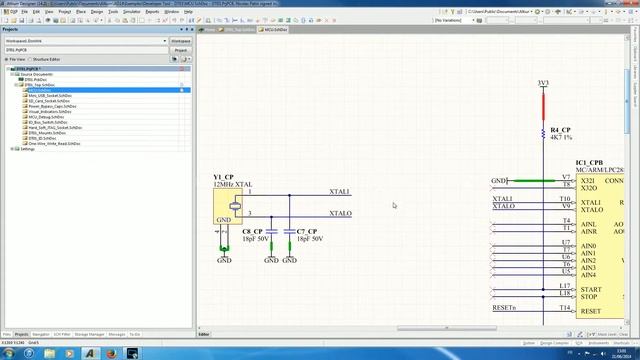Open File Explorer from taskbar
The image size is (640, 360).
[49, 353]
